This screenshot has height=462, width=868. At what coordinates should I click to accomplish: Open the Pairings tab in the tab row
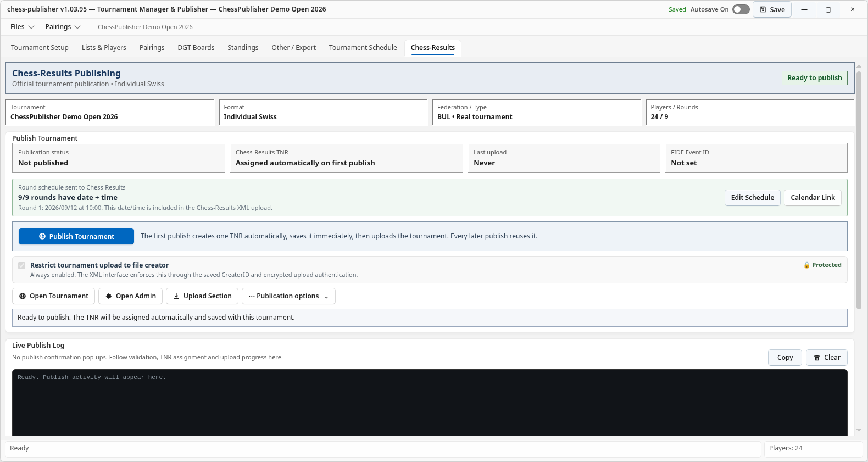152,48
